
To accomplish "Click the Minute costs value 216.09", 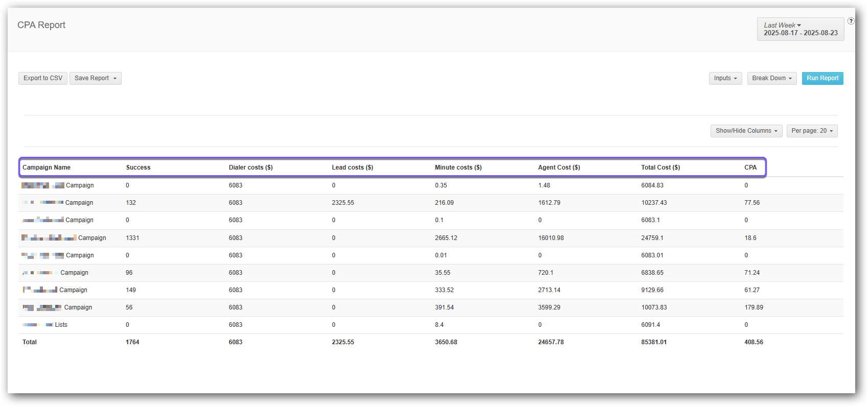I will tap(445, 203).
